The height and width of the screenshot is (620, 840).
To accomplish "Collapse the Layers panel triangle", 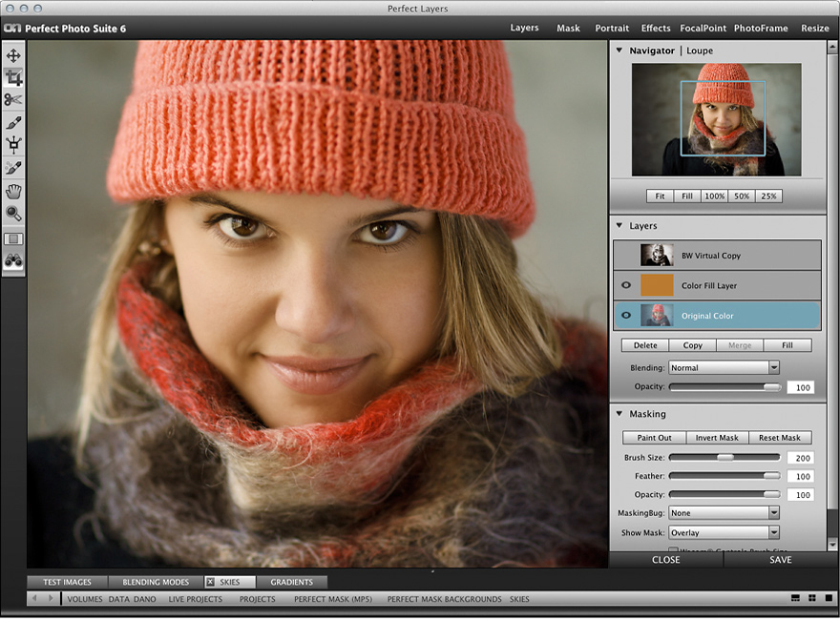I will (619, 225).
